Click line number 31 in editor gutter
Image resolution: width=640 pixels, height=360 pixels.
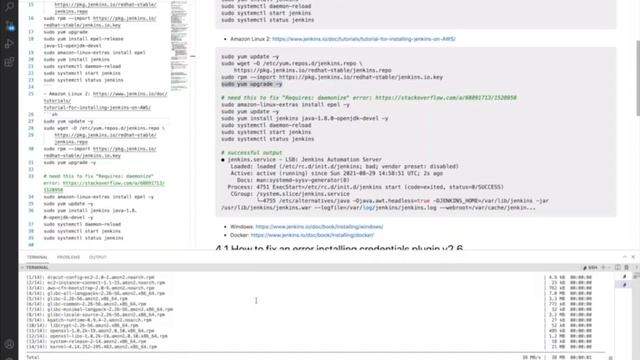31,162
